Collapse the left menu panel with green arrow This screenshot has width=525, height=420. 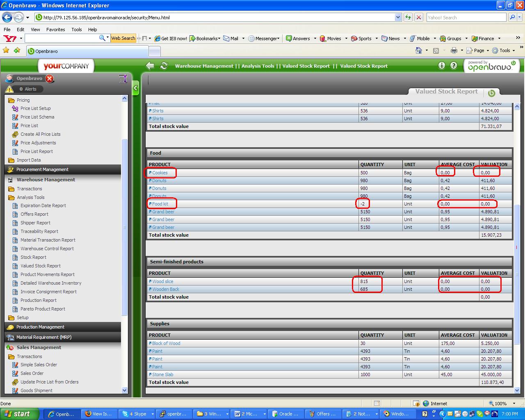point(135,88)
